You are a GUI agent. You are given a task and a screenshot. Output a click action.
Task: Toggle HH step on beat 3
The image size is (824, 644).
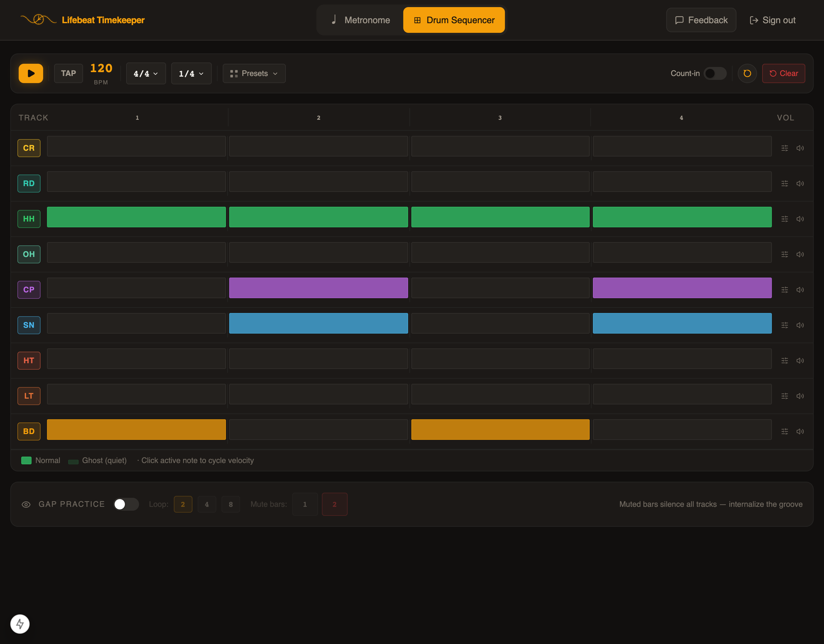[500, 217]
